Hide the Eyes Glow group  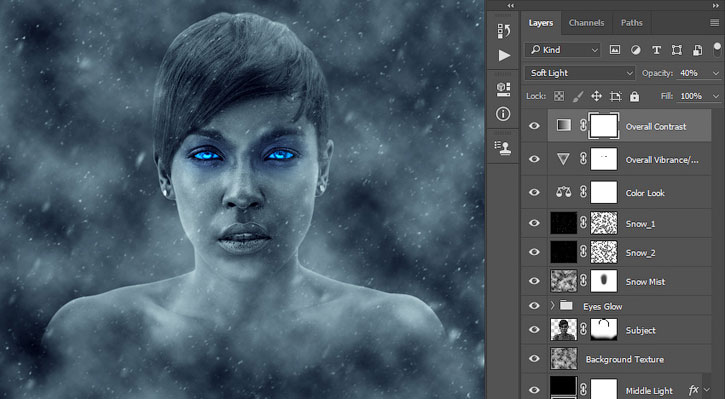pos(534,306)
